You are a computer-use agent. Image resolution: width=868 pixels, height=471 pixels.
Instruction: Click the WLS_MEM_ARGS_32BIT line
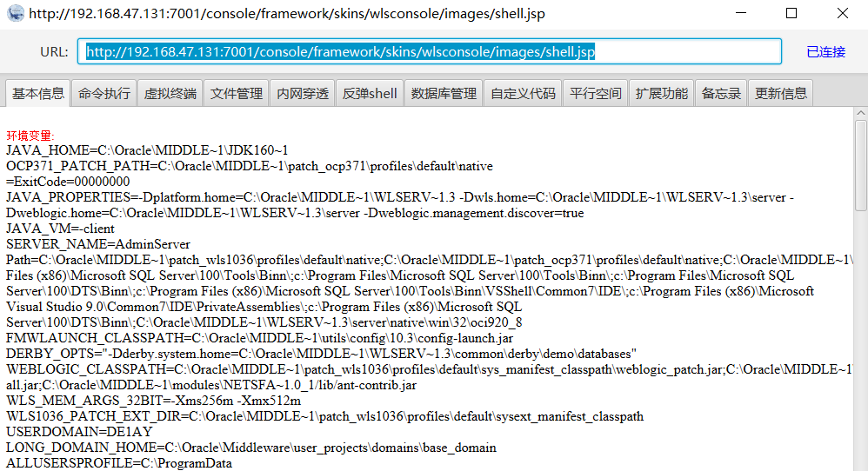(x=153, y=401)
